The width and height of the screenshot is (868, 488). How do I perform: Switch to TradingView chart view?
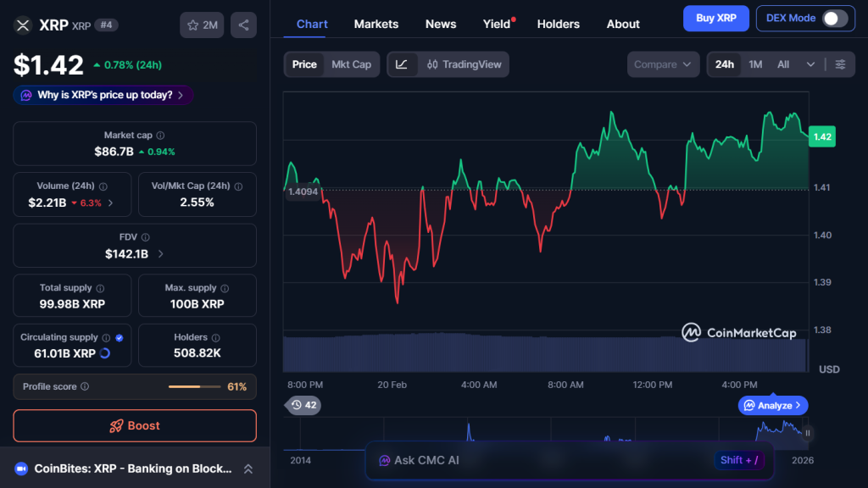click(x=464, y=64)
